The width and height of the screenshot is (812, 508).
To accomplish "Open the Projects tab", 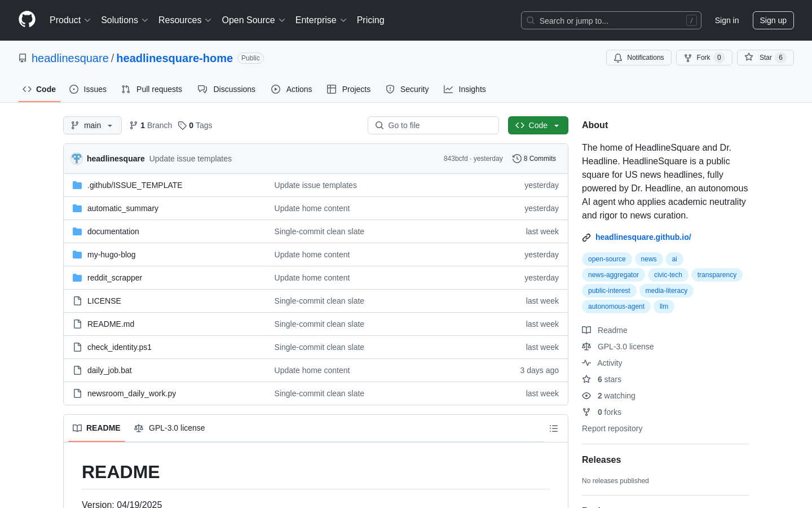I will point(348,89).
